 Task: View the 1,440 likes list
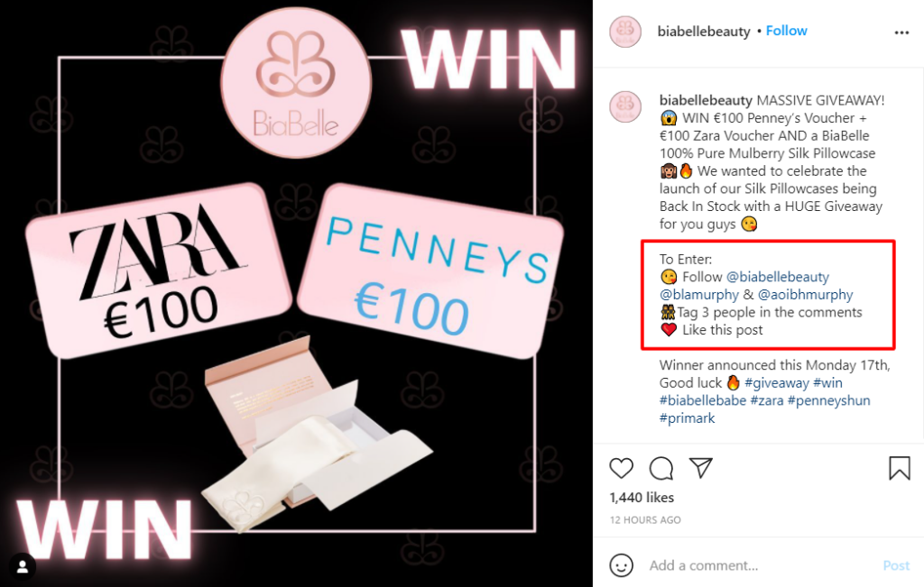(x=642, y=498)
